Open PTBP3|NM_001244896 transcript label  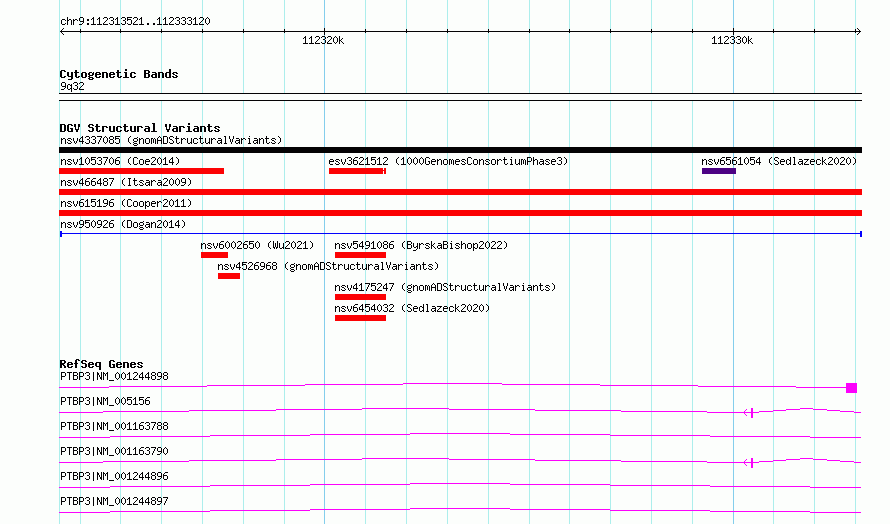114,476
